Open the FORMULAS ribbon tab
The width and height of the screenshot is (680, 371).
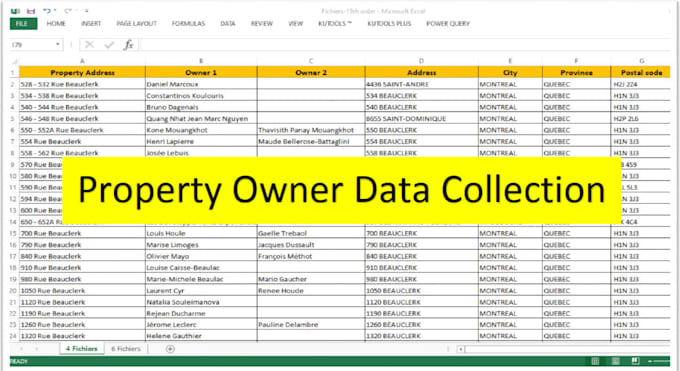point(188,23)
